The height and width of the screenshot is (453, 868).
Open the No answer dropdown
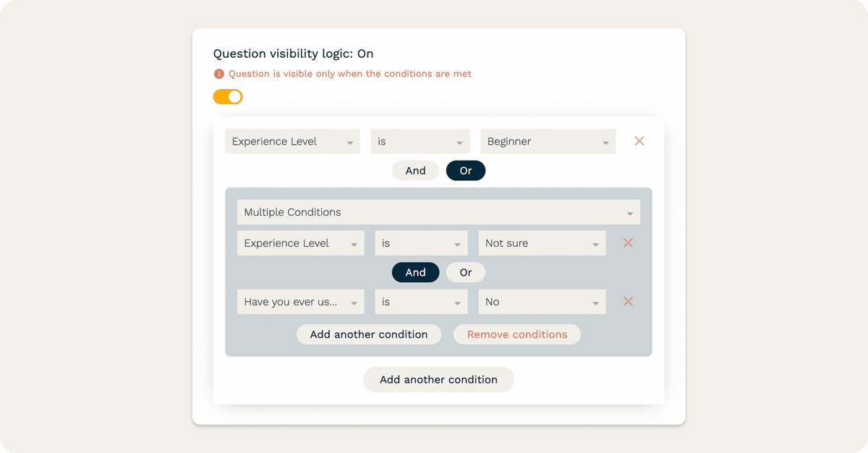click(542, 302)
